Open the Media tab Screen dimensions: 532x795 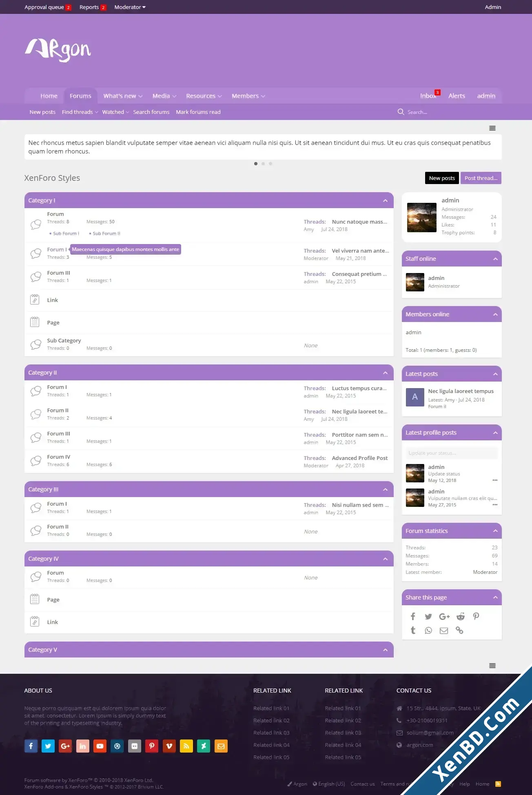click(161, 96)
